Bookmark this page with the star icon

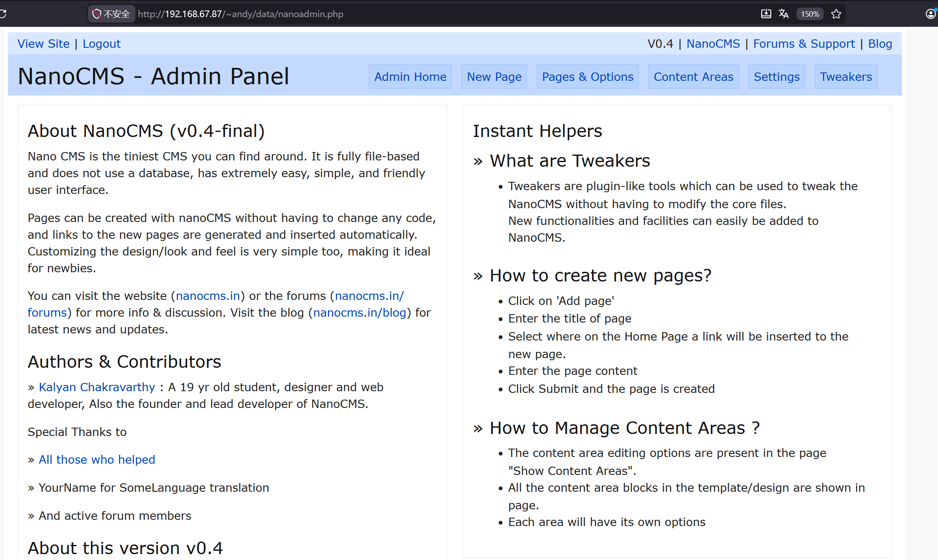pos(836,14)
